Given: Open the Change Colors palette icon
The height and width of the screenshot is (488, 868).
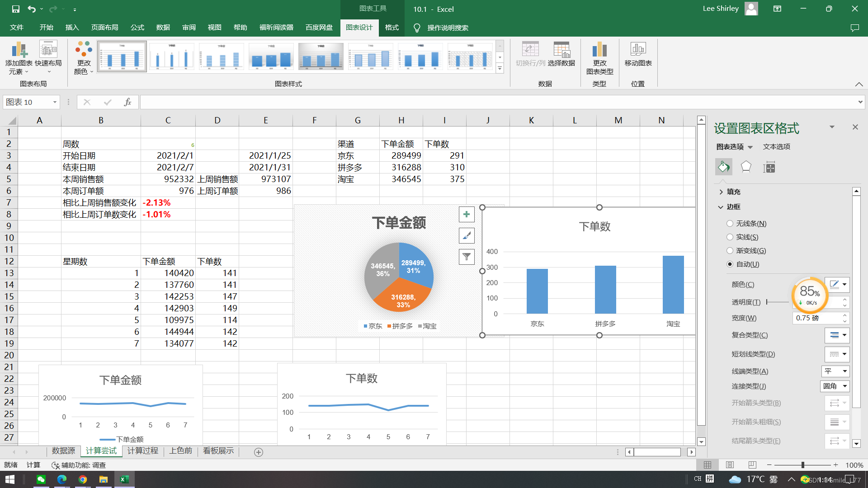Looking at the screenshot, I should 84,50.
